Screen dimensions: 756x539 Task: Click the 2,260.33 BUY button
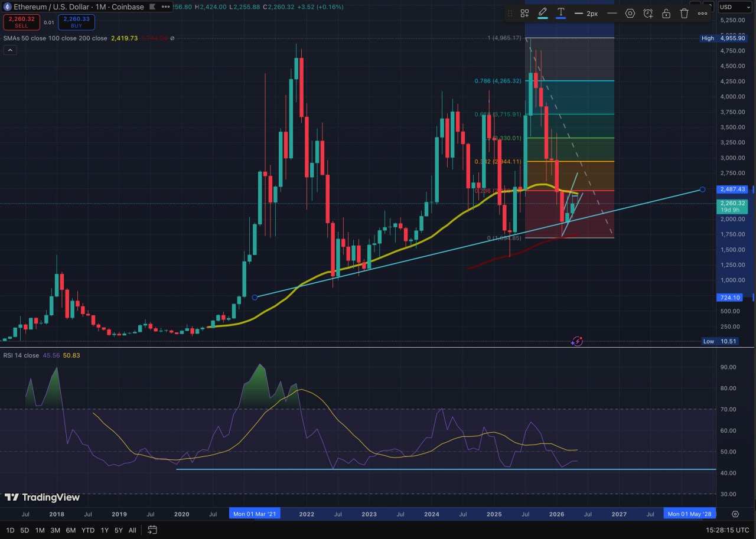[76, 22]
